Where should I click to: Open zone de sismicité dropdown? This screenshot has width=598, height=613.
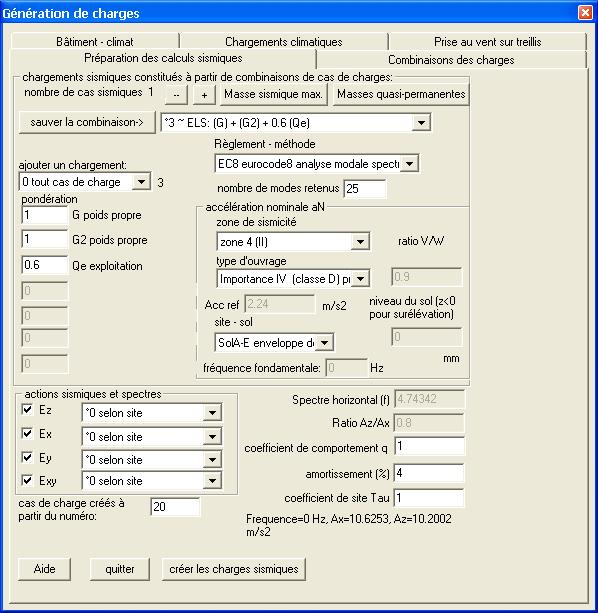pyautogui.click(x=360, y=242)
